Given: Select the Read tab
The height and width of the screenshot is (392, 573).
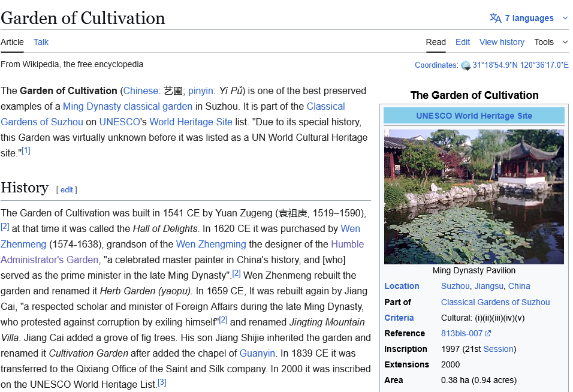Looking at the screenshot, I should (436, 42).
